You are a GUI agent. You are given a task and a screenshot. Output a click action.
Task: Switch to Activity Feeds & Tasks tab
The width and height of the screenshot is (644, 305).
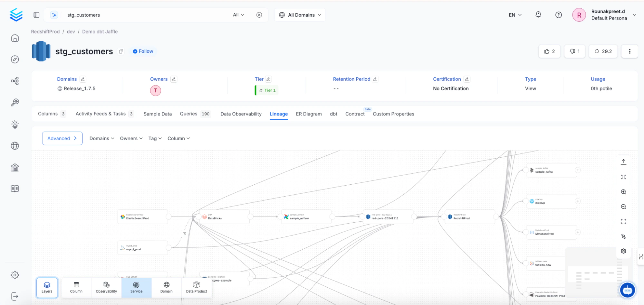pos(105,114)
